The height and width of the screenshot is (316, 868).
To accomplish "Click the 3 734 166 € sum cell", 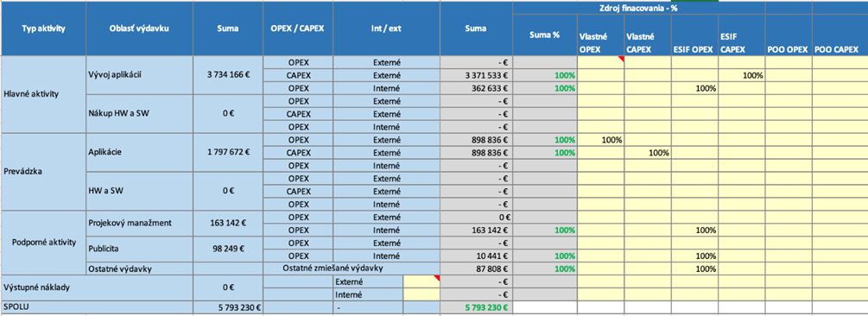I will [228, 75].
